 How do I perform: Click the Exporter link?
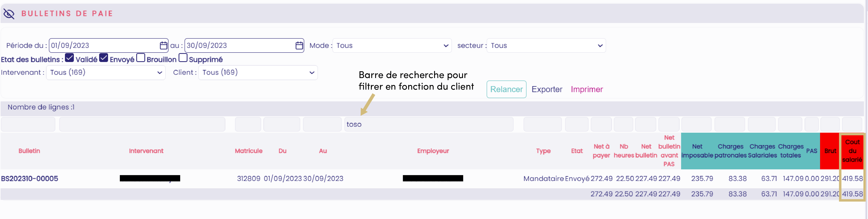[547, 89]
